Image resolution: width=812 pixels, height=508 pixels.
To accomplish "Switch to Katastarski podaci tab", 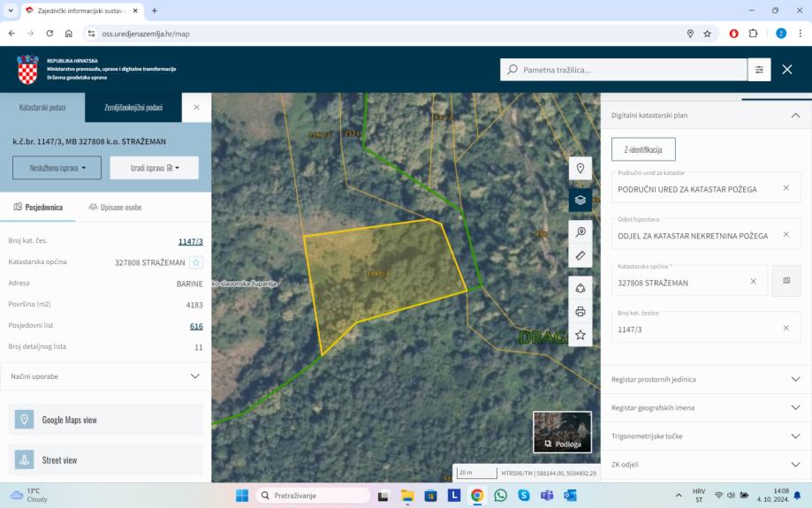I will [x=42, y=107].
